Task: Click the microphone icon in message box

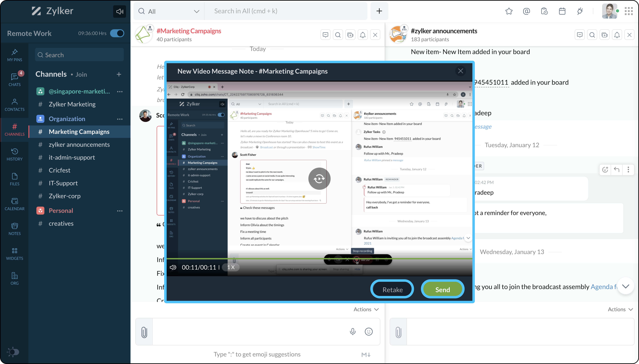Action: point(353,332)
